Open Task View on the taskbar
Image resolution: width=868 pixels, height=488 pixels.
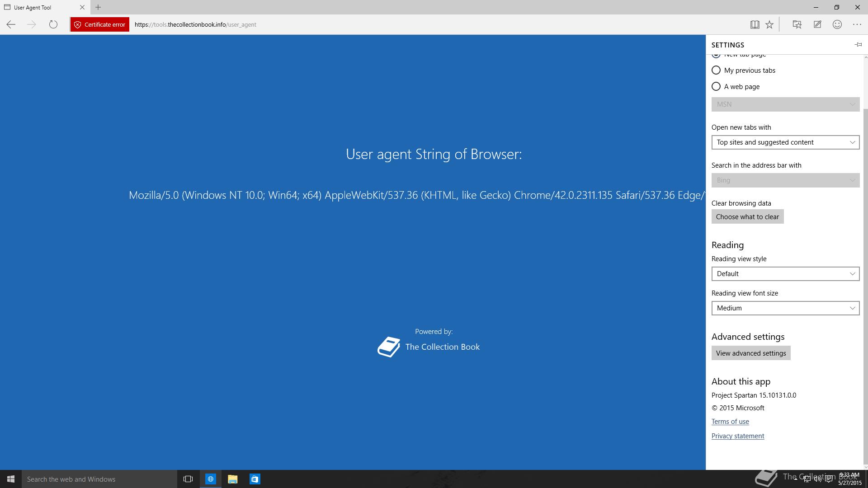(188, 479)
